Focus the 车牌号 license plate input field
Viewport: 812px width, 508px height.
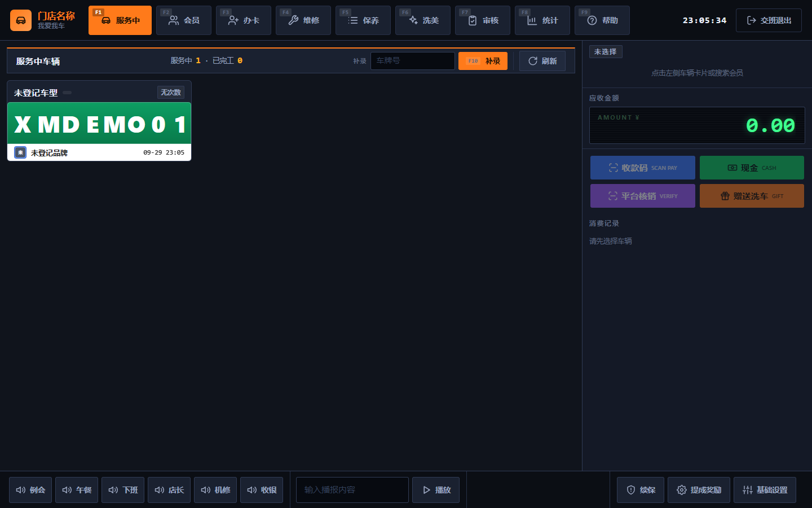pyautogui.click(x=413, y=61)
